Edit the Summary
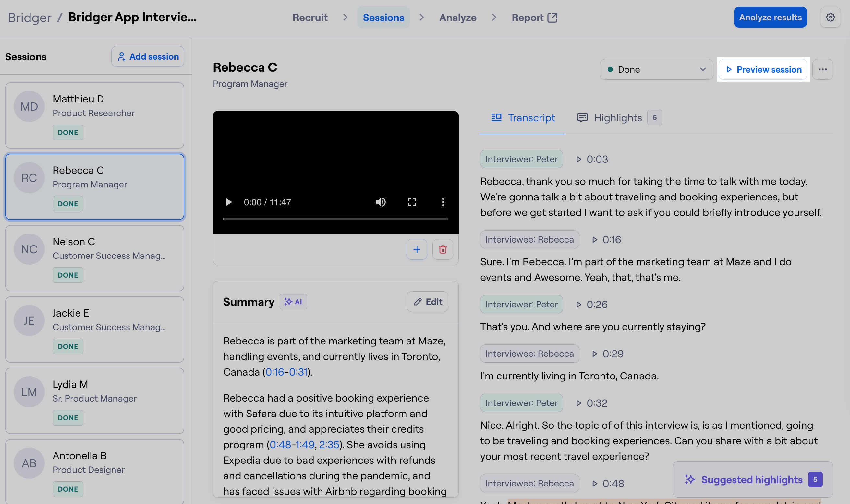850x504 pixels. (x=427, y=302)
